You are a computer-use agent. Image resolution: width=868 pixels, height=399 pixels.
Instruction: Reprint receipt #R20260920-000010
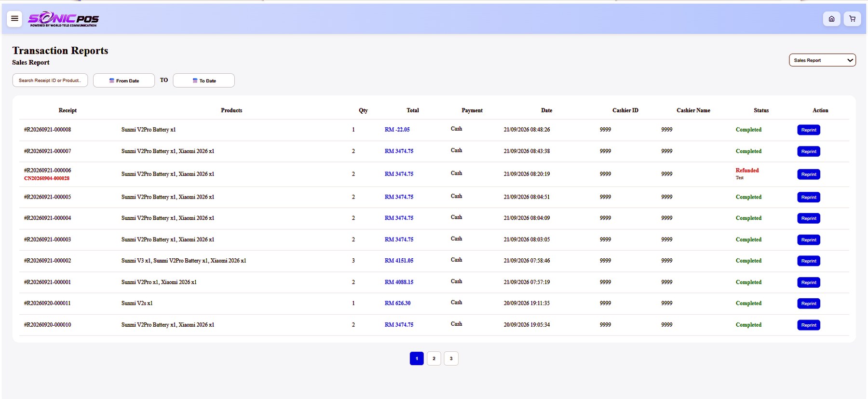(x=809, y=325)
